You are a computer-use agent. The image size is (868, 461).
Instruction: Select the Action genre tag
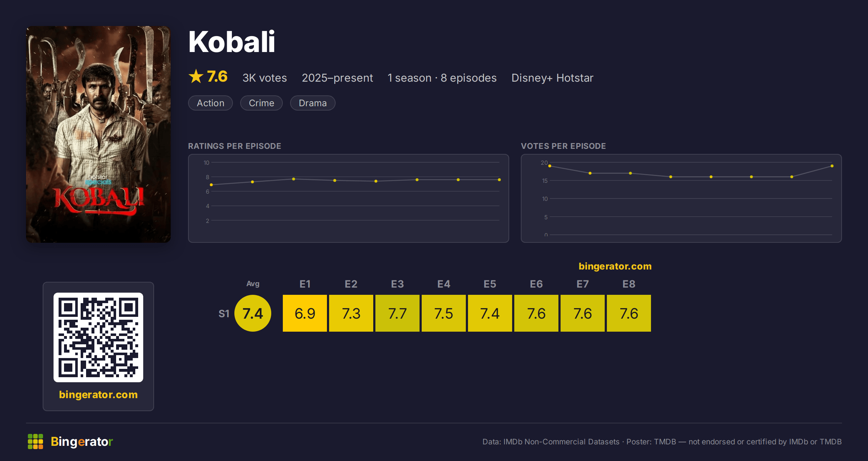point(210,103)
